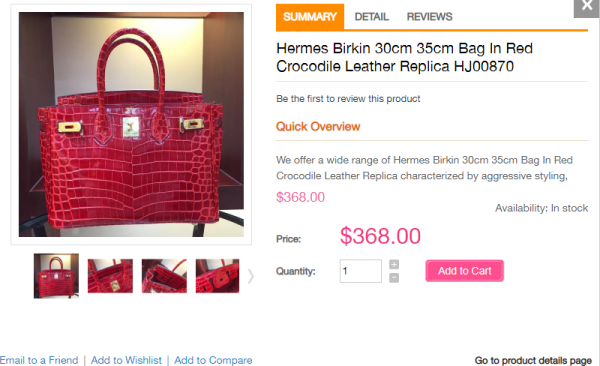The width and height of the screenshot is (600, 366).
Task: Switch to the Summary tab
Action: click(x=310, y=16)
